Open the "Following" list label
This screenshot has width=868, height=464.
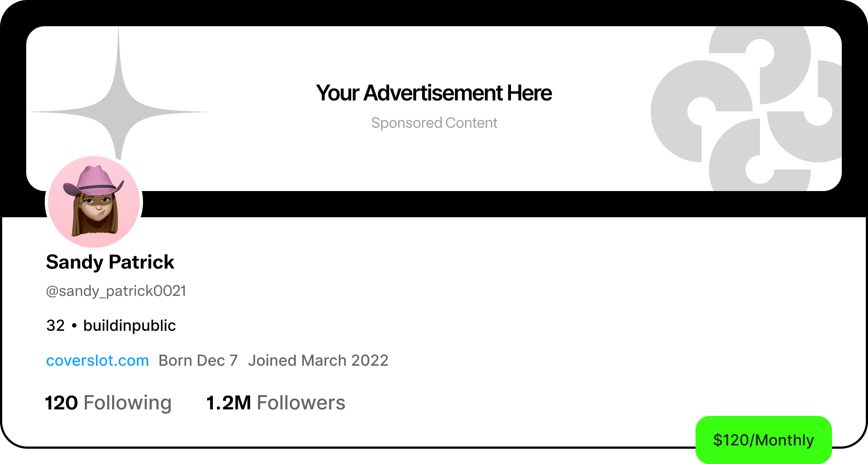[127, 403]
